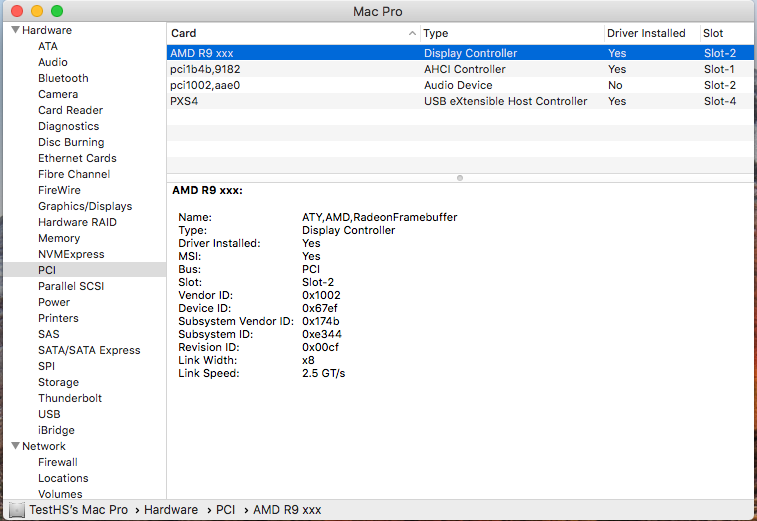Screen dimensions: 757x521
Task: Select Hardware RAID item
Action: [x=77, y=222]
